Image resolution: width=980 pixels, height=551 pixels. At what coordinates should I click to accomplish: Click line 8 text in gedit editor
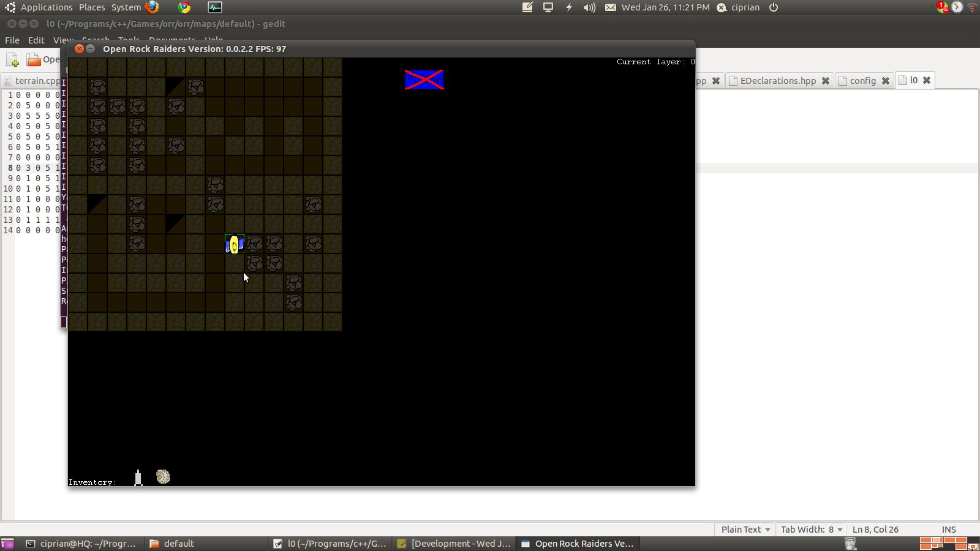(x=38, y=168)
